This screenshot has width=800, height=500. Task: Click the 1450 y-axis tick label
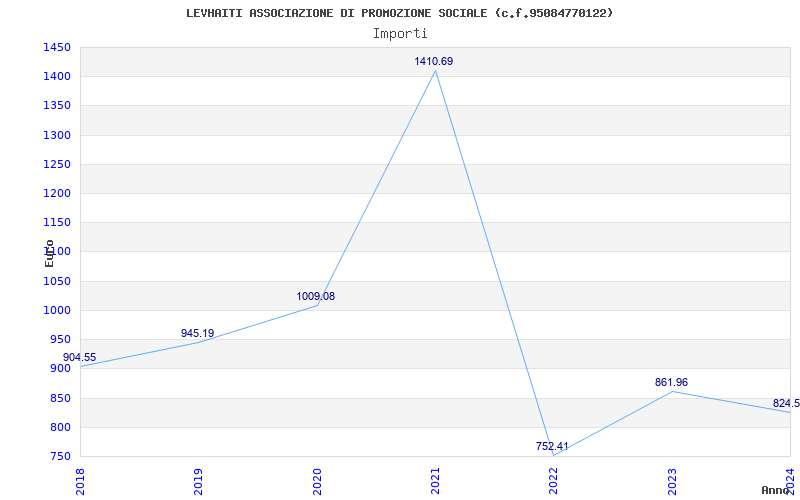(57, 47)
